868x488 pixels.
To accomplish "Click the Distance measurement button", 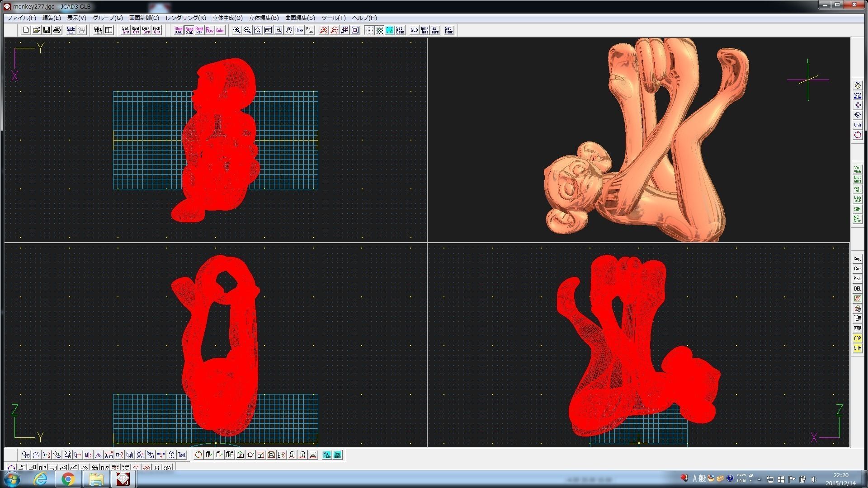I will click(857, 179).
